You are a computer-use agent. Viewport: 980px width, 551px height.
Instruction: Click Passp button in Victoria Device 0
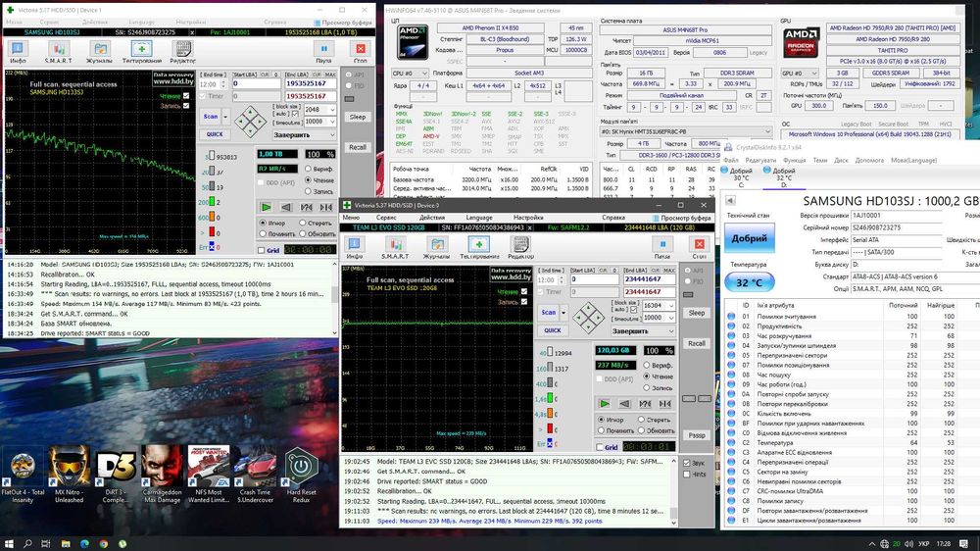point(697,435)
